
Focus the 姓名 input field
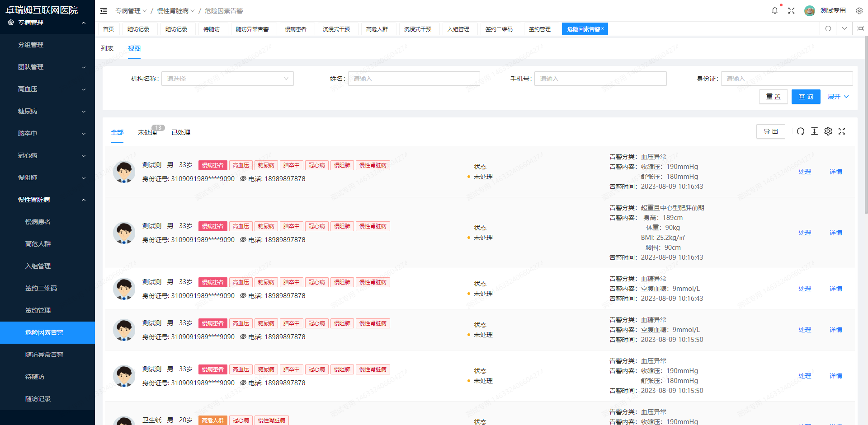pos(414,79)
